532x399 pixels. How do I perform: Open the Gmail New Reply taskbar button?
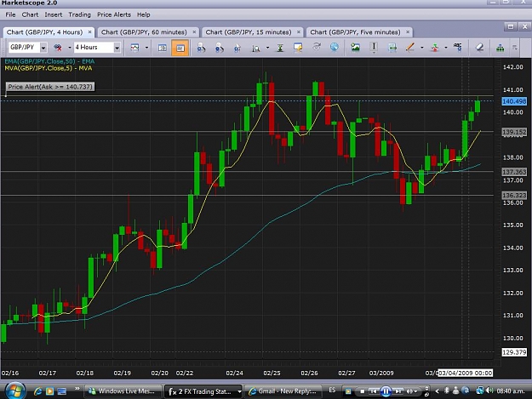(x=283, y=391)
